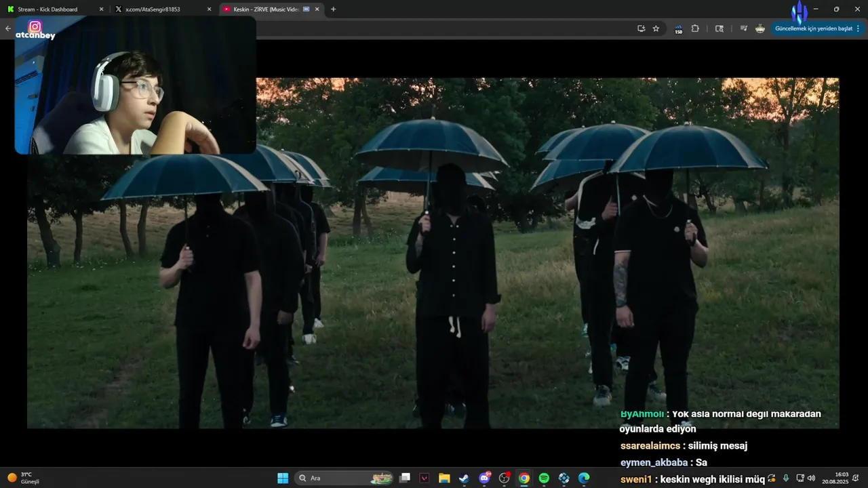Open the extension with the 150 badge
Viewport: 868px width, 488px height.
pos(678,29)
